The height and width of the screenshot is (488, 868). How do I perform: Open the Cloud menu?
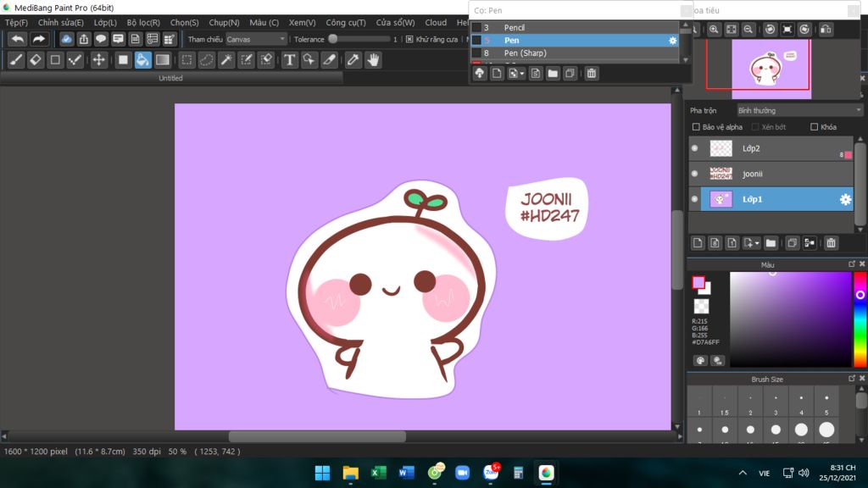pos(436,23)
